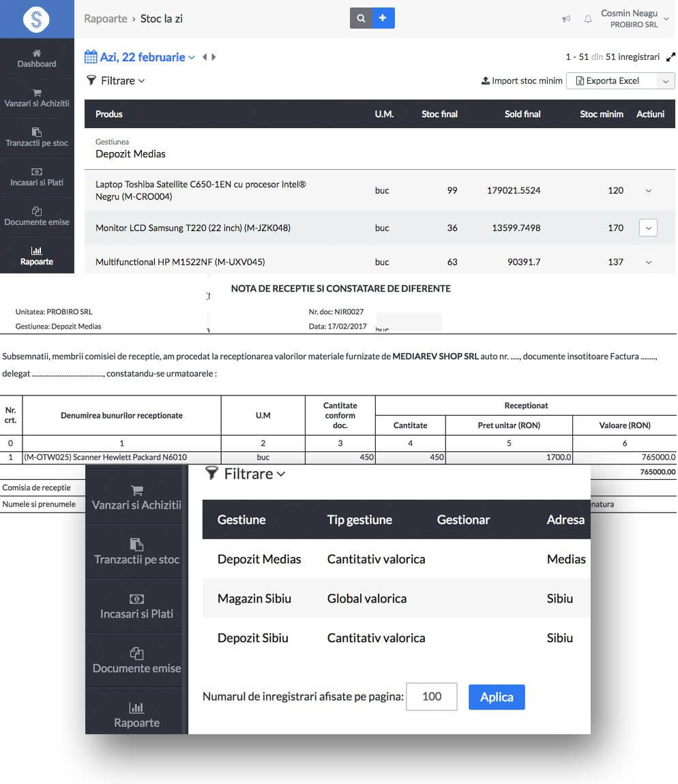Open the Dashboard sidebar item
This screenshot has height=784, width=678.
(37, 59)
